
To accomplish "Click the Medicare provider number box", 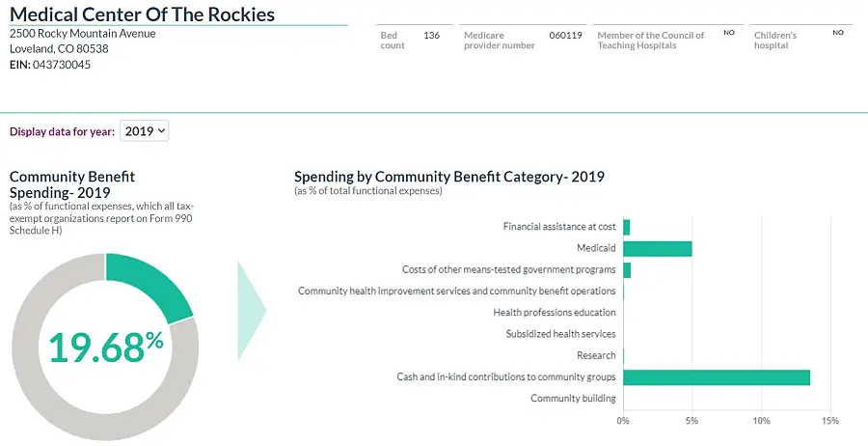I will tap(522, 40).
